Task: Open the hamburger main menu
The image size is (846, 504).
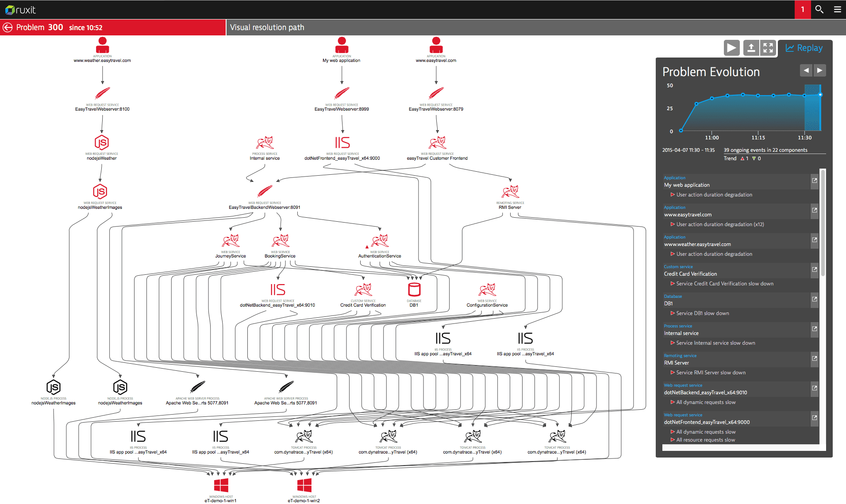Action: [837, 9]
